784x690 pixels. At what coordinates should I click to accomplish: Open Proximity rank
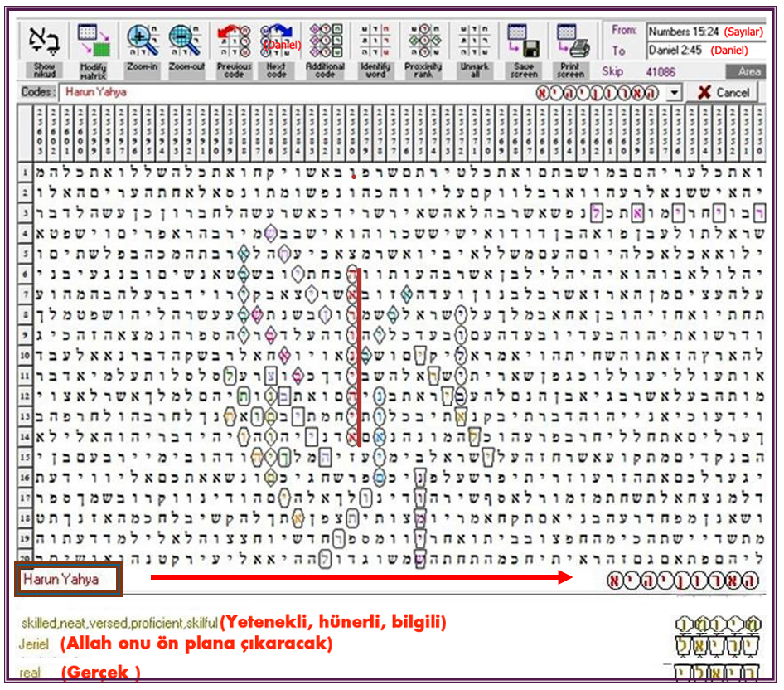(x=423, y=50)
